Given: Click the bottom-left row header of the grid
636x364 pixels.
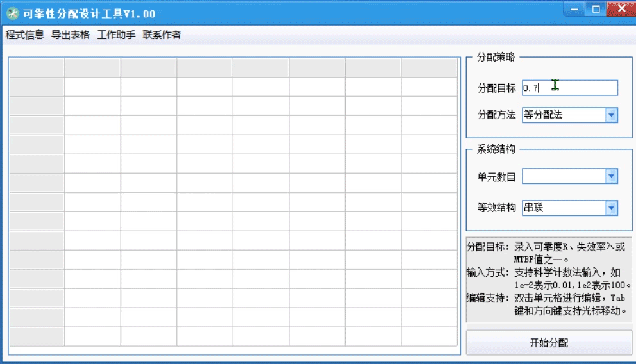Looking at the screenshot, I should pyautogui.click(x=37, y=336).
